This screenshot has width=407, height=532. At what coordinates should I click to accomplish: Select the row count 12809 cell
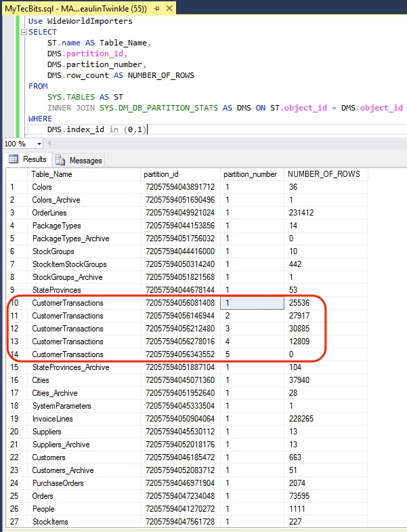pyautogui.click(x=326, y=342)
